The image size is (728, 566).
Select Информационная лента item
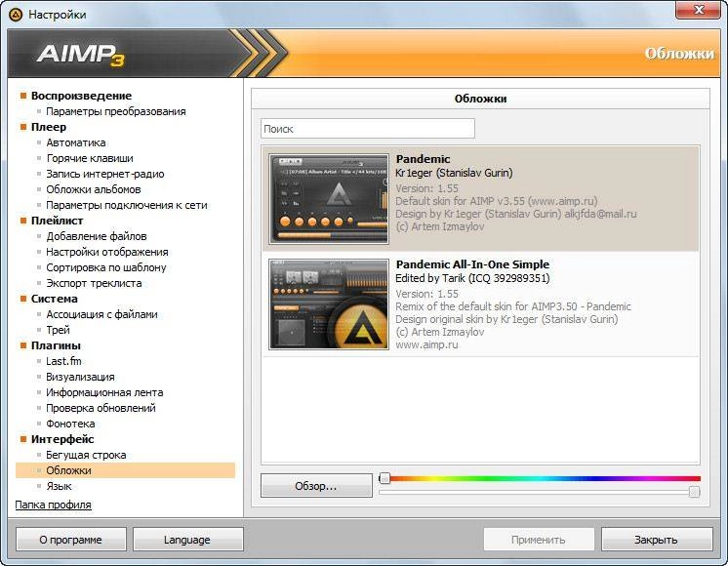click(104, 392)
